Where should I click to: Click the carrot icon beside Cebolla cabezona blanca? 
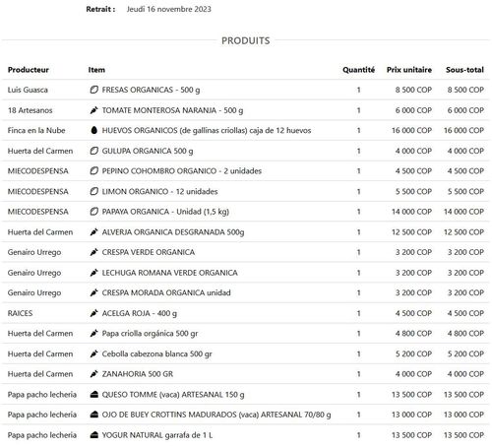pos(93,353)
